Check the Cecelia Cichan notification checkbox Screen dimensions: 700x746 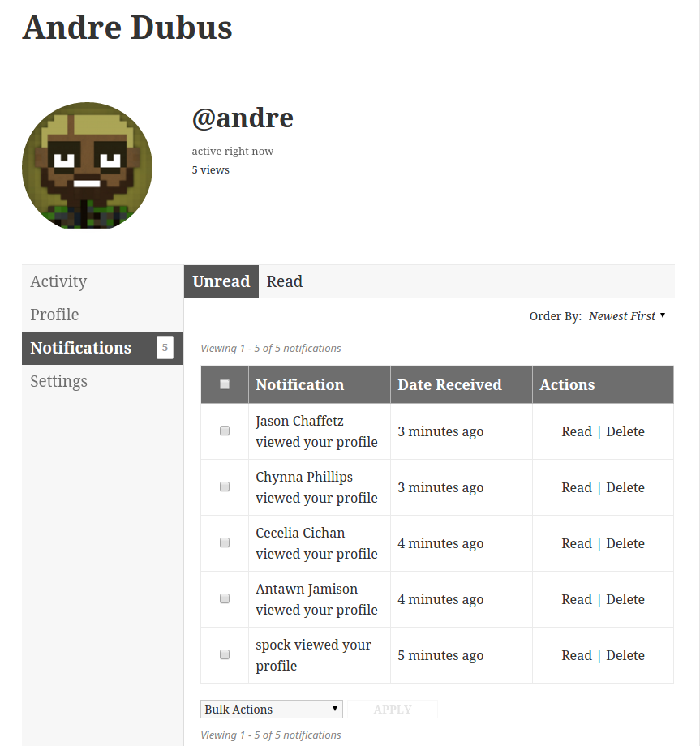(x=225, y=542)
